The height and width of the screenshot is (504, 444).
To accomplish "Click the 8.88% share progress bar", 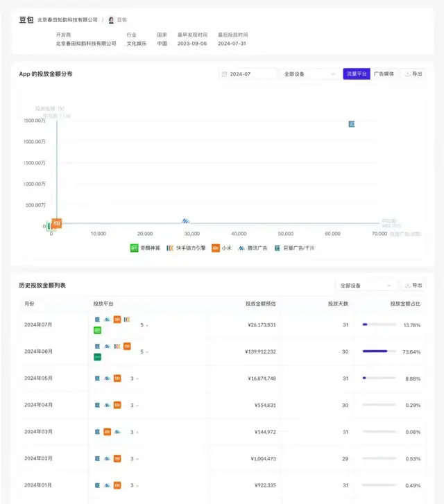I will coord(379,378).
